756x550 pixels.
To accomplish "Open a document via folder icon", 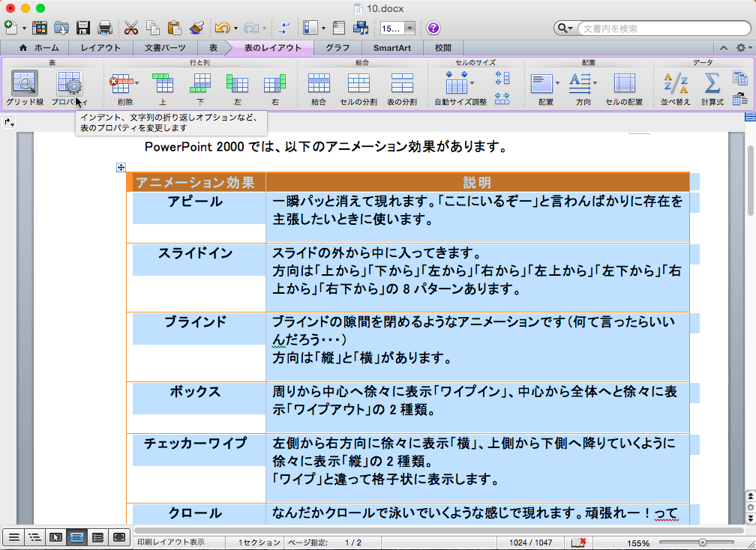I will click(61, 28).
